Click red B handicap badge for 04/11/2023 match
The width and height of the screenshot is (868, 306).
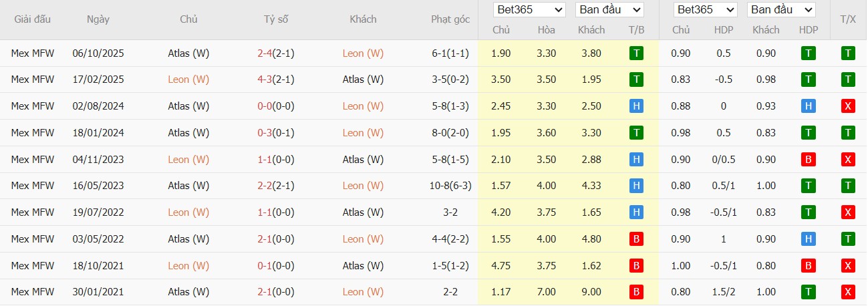[809, 160]
